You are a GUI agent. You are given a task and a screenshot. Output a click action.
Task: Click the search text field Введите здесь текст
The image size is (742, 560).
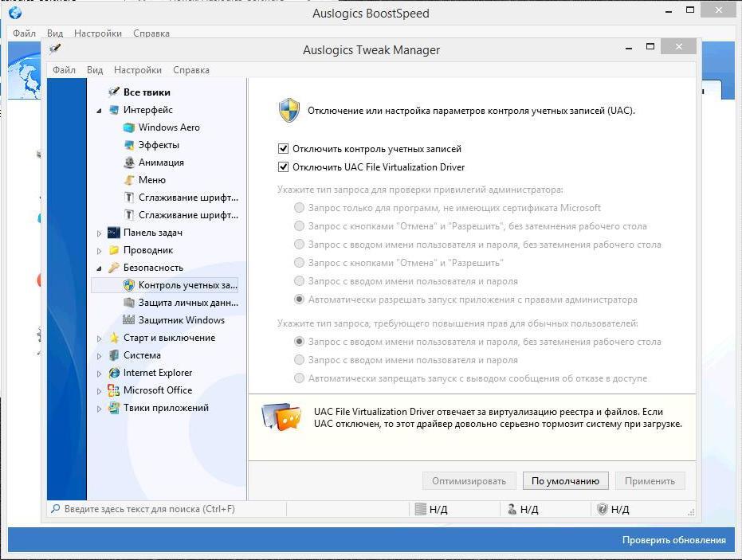[x=170, y=509]
